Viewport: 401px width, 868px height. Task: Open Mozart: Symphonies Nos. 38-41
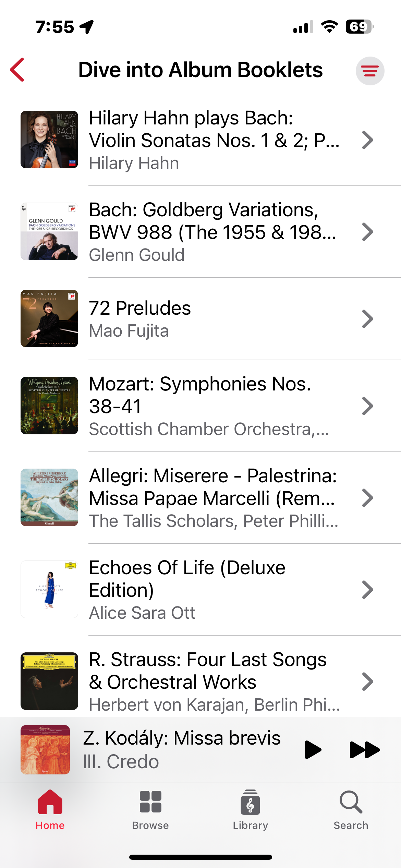point(212,406)
